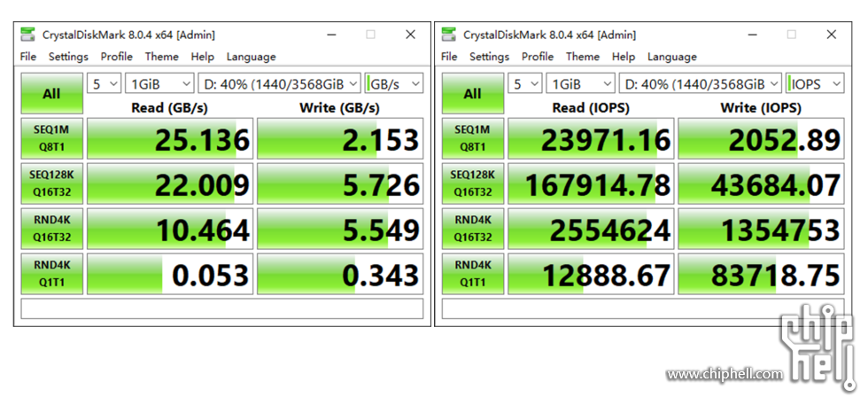Click read IOPS value 2554624
The height and width of the screenshot is (405, 868).
[x=592, y=229]
